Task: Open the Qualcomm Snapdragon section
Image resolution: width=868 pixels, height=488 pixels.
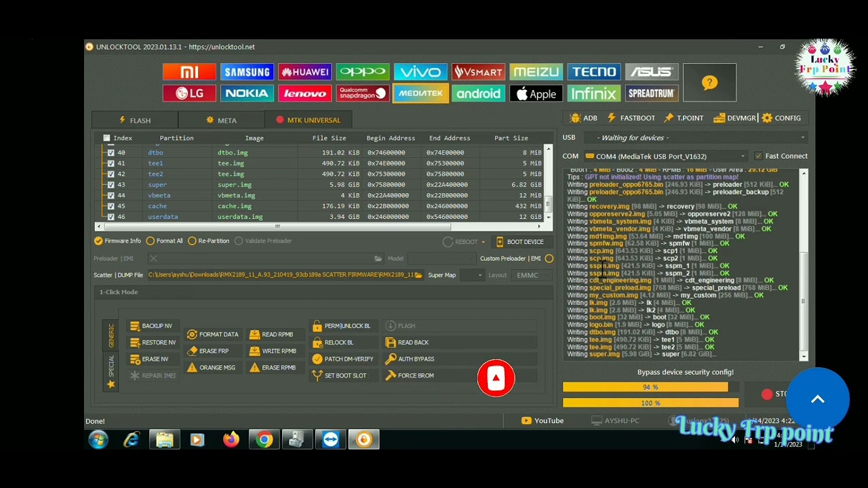Action: click(363, 94)
